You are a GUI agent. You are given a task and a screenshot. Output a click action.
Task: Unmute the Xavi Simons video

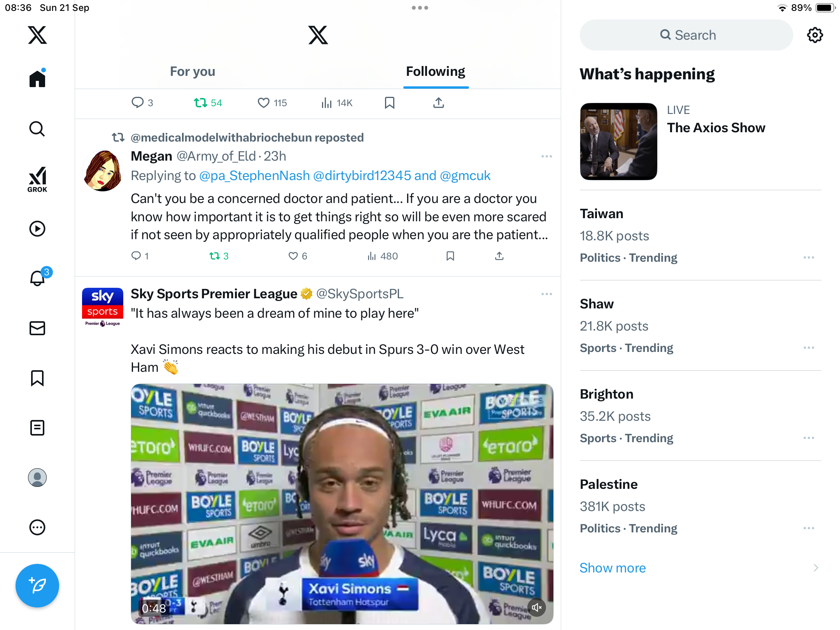point(537,607)
